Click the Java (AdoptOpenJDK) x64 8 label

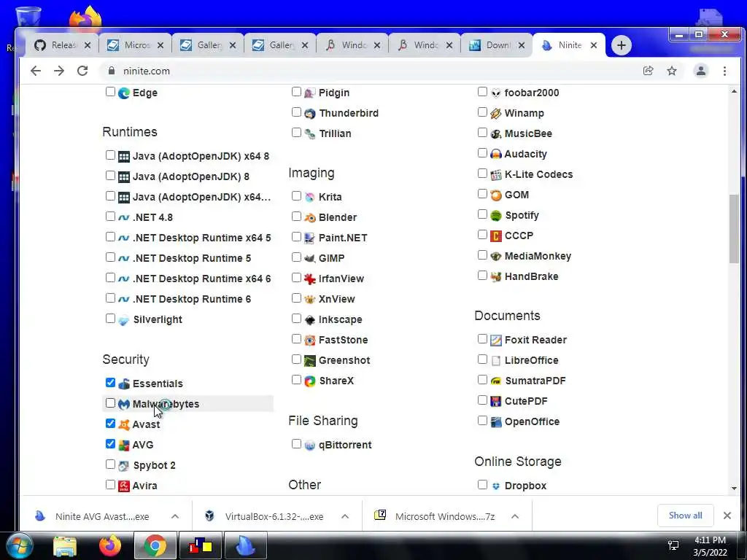click(201, 156)
